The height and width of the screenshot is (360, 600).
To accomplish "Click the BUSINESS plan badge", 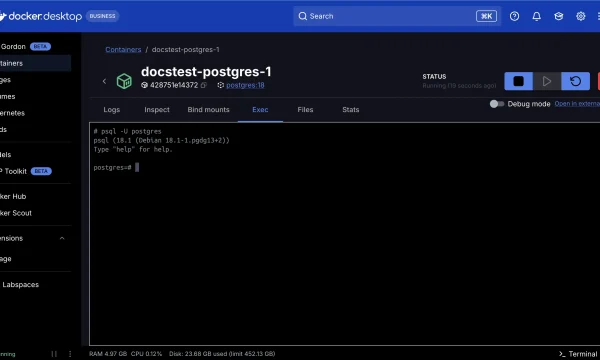I will pyautogui.click(x=102, y=16).
